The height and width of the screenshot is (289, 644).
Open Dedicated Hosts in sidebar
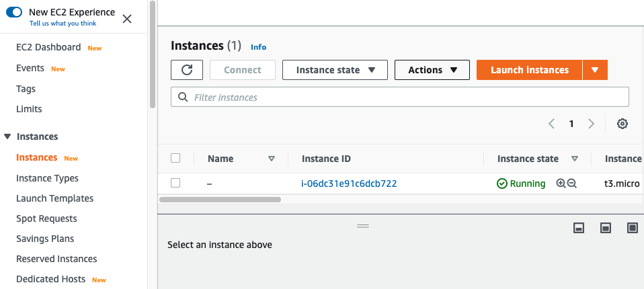50,279
